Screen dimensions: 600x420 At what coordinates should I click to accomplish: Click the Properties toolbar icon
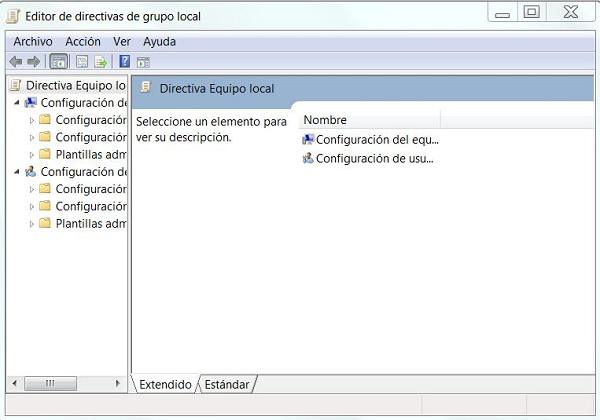pyautogui.click(x=82, y=62)
